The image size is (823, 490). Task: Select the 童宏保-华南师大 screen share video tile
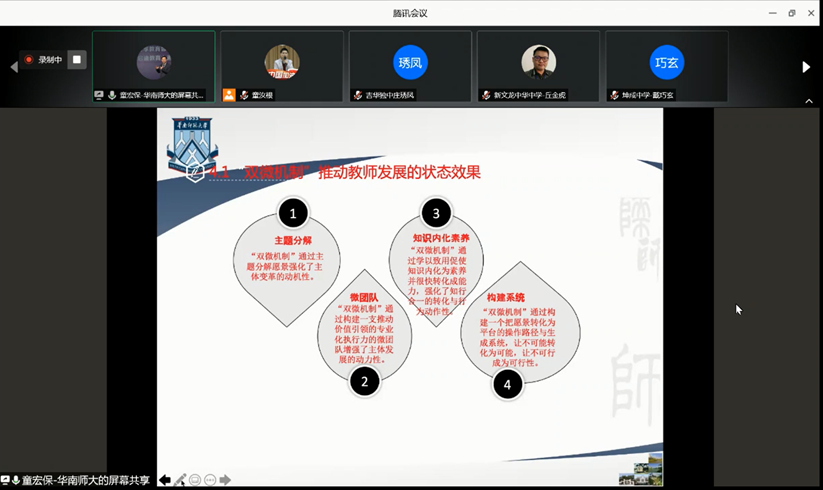tap(154, 66)
